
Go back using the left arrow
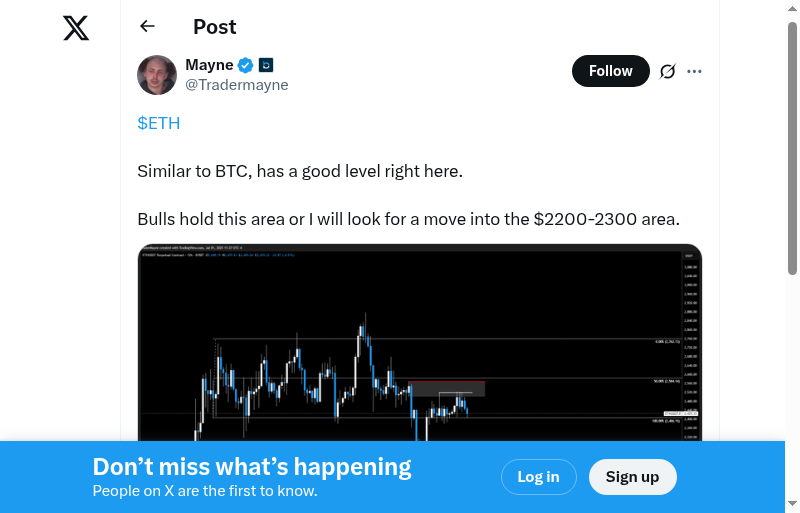(x=148, y=26)
